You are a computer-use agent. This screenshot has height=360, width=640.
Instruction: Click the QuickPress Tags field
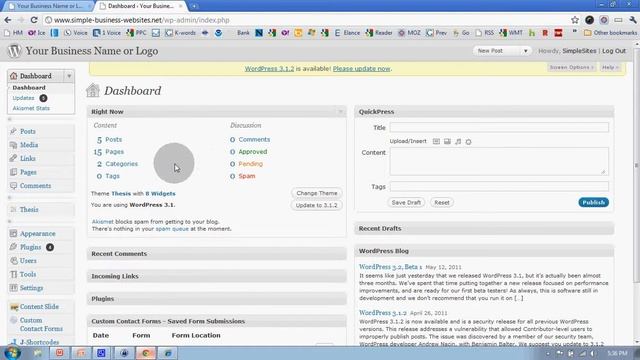(499, 187)
